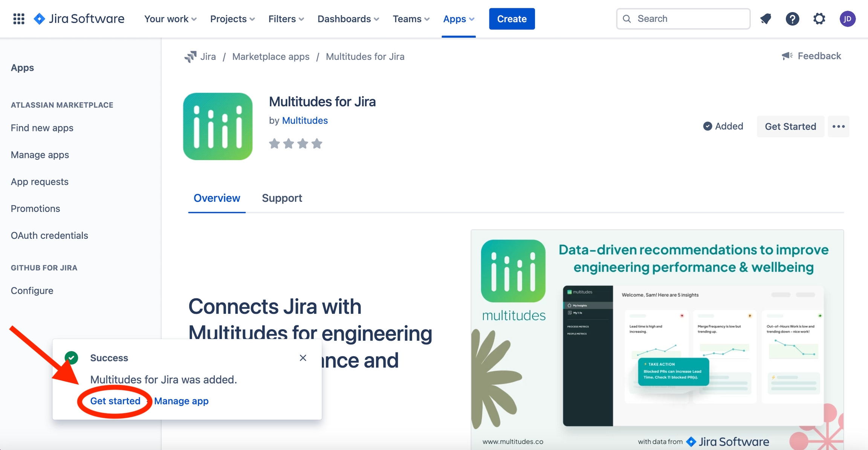This screenshot has width=868, height=450.
Task: Click into the Search field
Action: point(683,18)
